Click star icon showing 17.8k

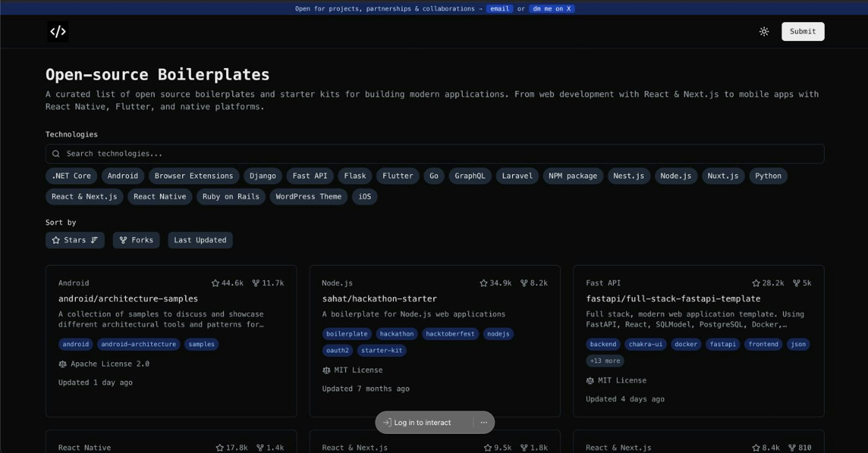point(220,448)
